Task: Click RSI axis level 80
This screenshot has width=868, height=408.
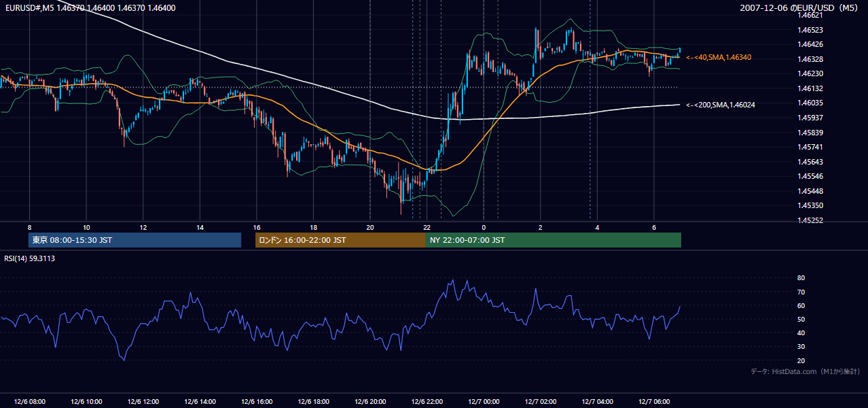Action: (801, 278)
